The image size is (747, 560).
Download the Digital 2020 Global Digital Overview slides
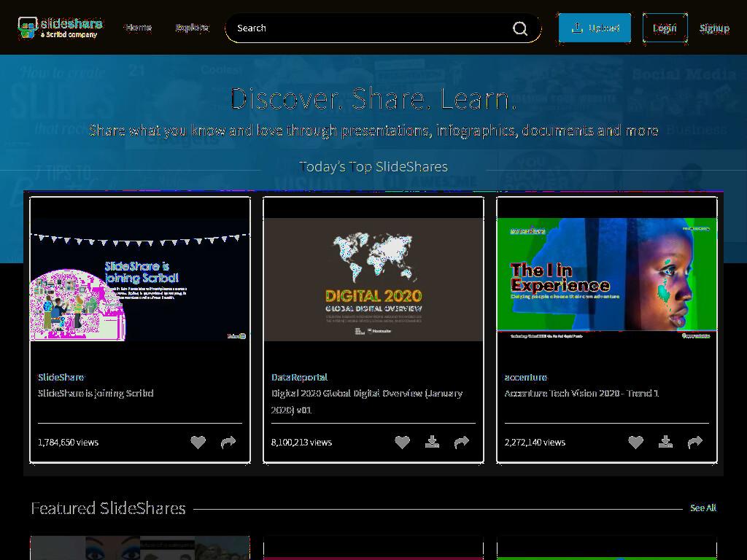click(x=432, y=443)
